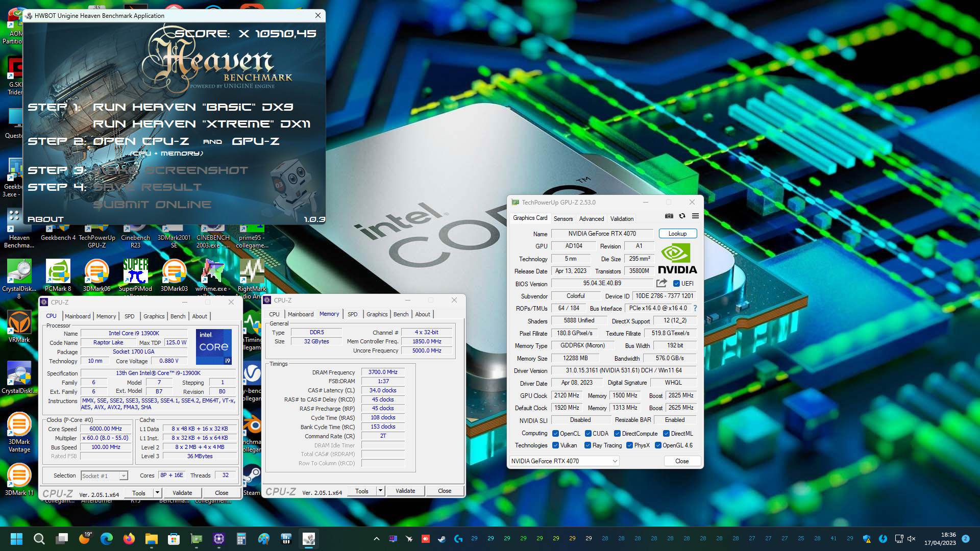Click the muted volume icon in tray
Viewport: 980px width, 551px height.
912,539
